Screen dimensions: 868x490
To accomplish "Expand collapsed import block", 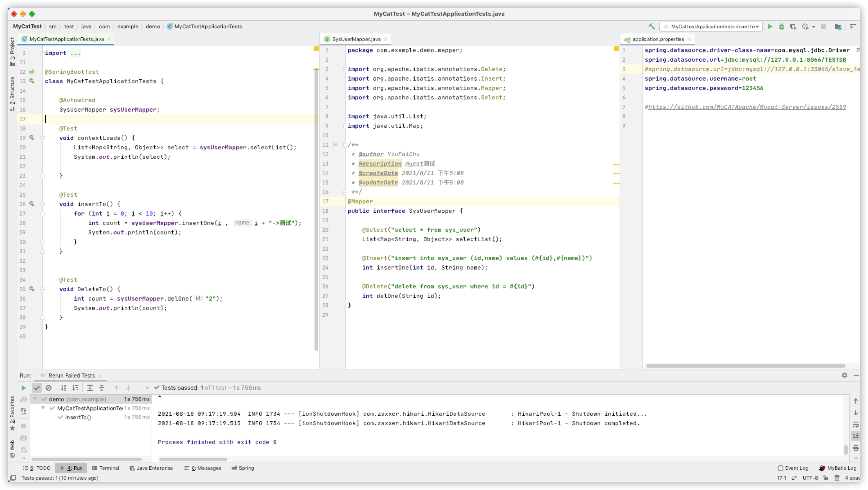I will coord(43,53).
